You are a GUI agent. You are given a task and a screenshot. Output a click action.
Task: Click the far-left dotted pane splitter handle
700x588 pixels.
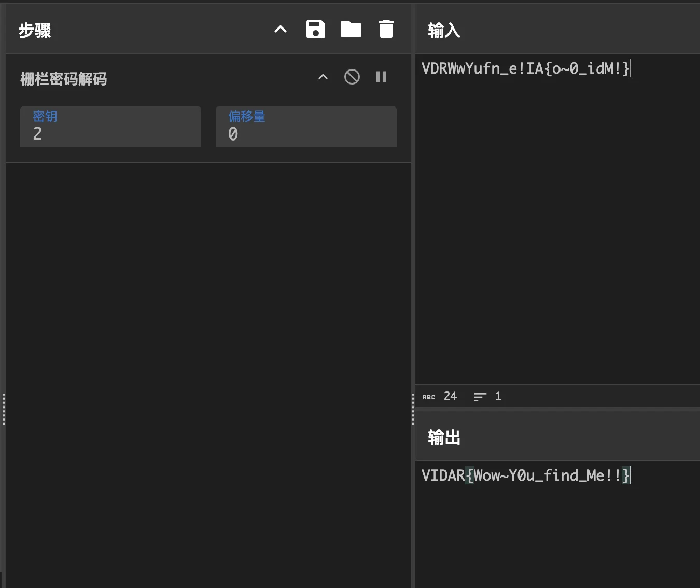4,409
